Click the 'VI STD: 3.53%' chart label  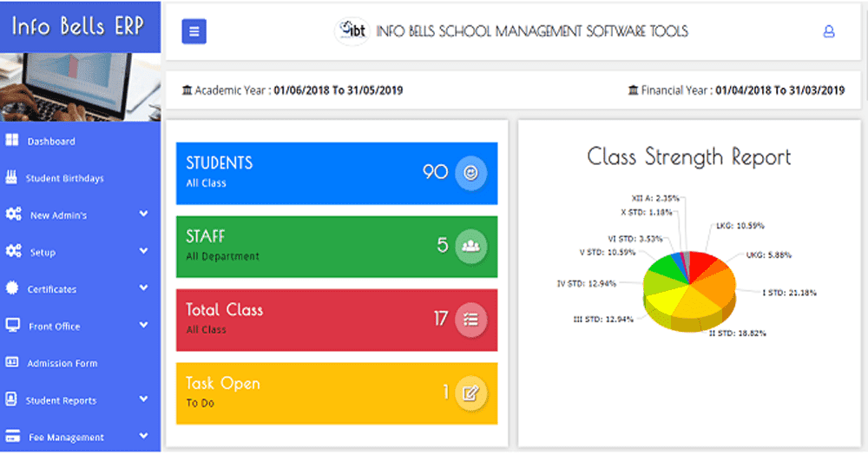(635, 239)
